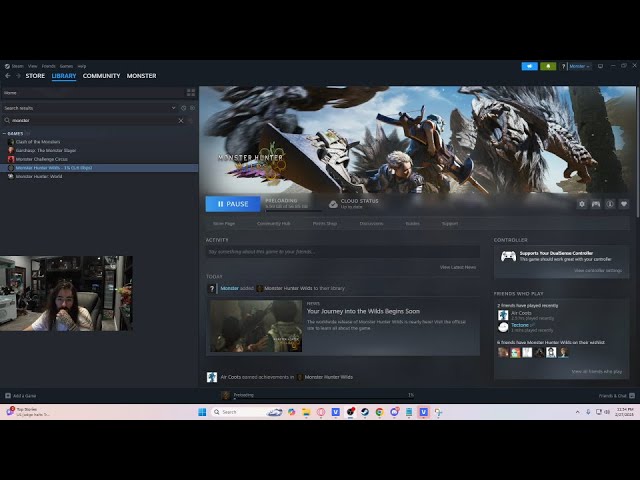Clear the 'monster' search text
The height and width of the screenshot is (480, 640).
tap(181, 120)
